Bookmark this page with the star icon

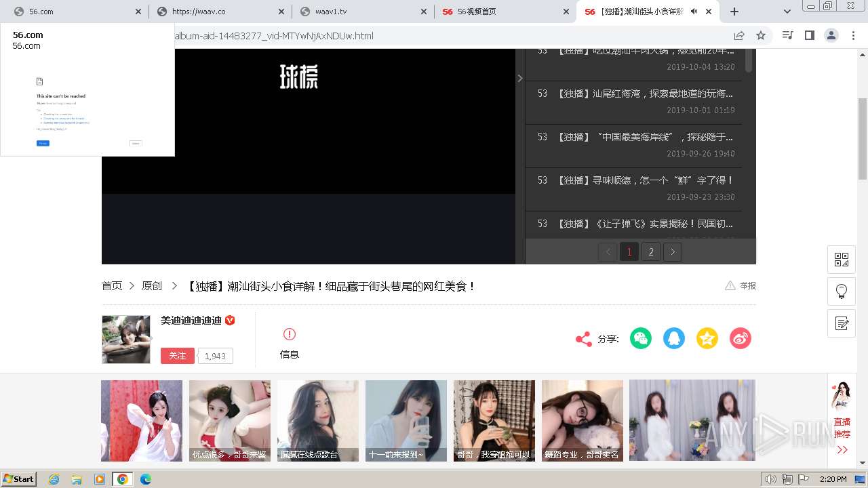click(x=761, y=35)
